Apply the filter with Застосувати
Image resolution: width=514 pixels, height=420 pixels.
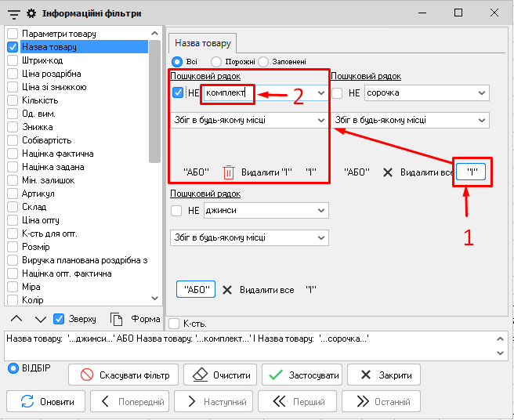pyautogui.click(x=301, y=375)
